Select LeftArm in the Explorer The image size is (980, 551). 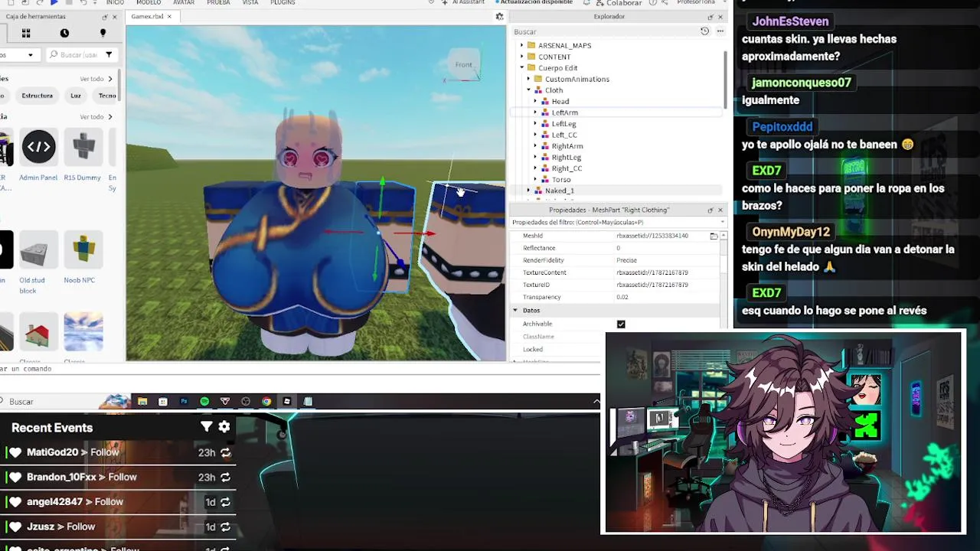click(x=565, y=112)
